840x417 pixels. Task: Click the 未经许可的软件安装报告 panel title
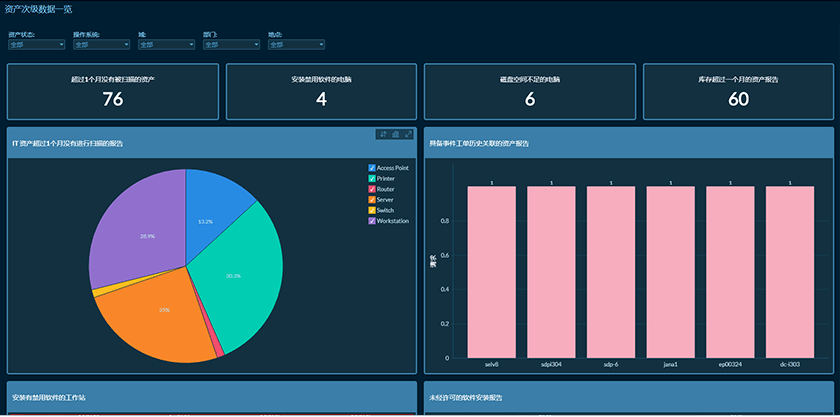coord(466,398)
